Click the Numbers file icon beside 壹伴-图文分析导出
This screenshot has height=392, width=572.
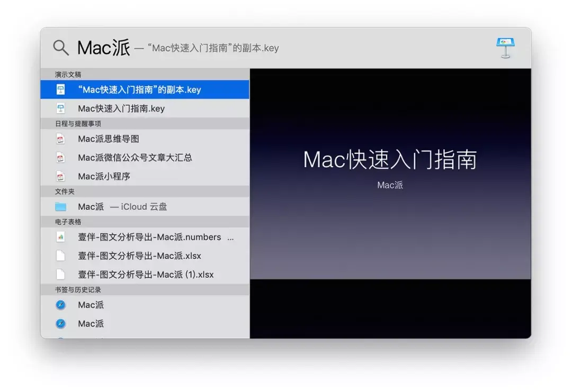pyautogui.click(x=60, y=237)
